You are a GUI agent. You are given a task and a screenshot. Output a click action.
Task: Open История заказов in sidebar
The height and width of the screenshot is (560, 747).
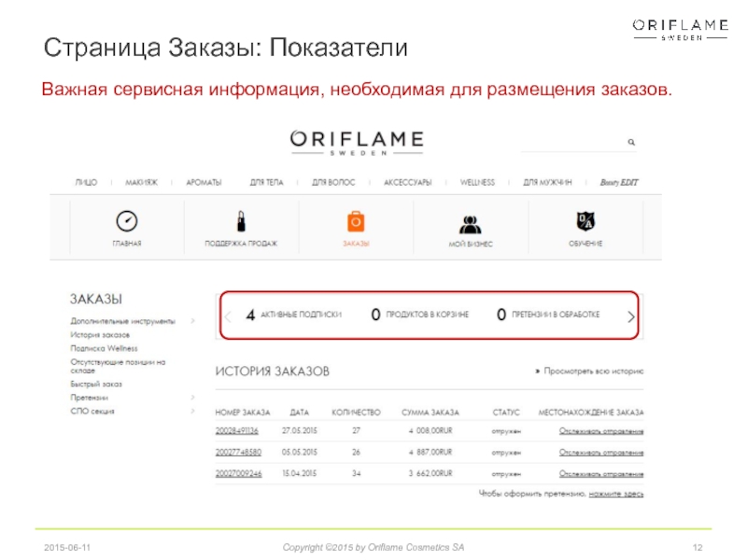[100, 335]
